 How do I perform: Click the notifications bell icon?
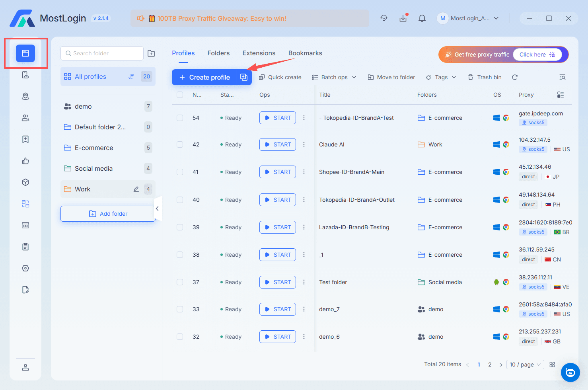(x=422, y=18)
